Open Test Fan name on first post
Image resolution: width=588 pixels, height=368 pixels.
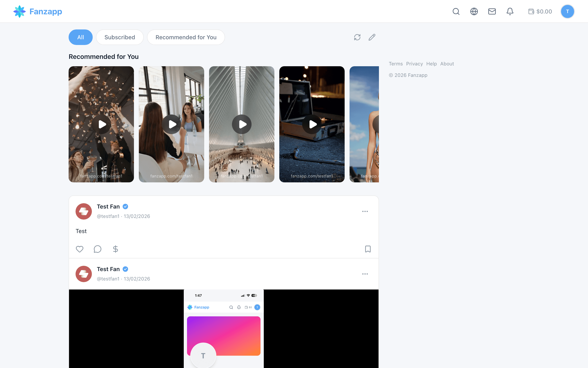pos(108,207)
